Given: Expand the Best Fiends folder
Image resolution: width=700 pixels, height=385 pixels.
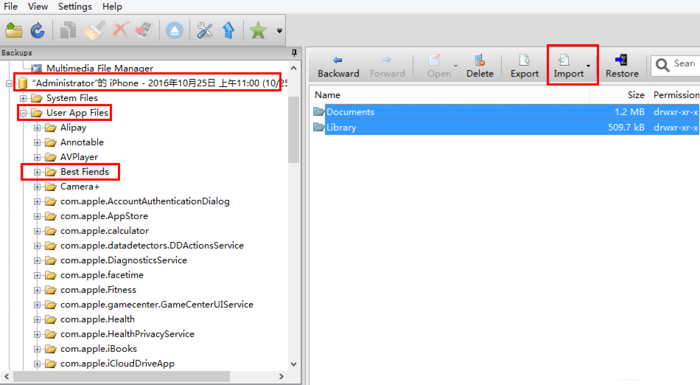Looking at the screenshot, I should pos(37,172).
